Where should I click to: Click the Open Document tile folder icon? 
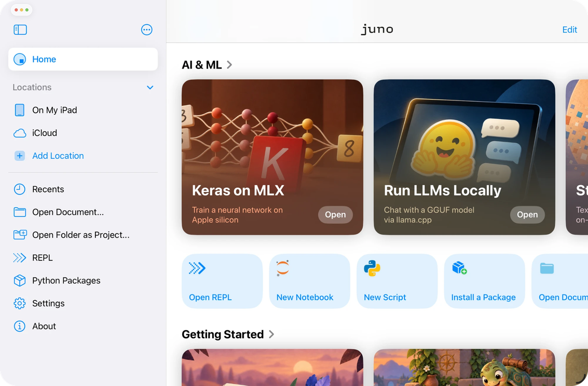coord(547,268)
